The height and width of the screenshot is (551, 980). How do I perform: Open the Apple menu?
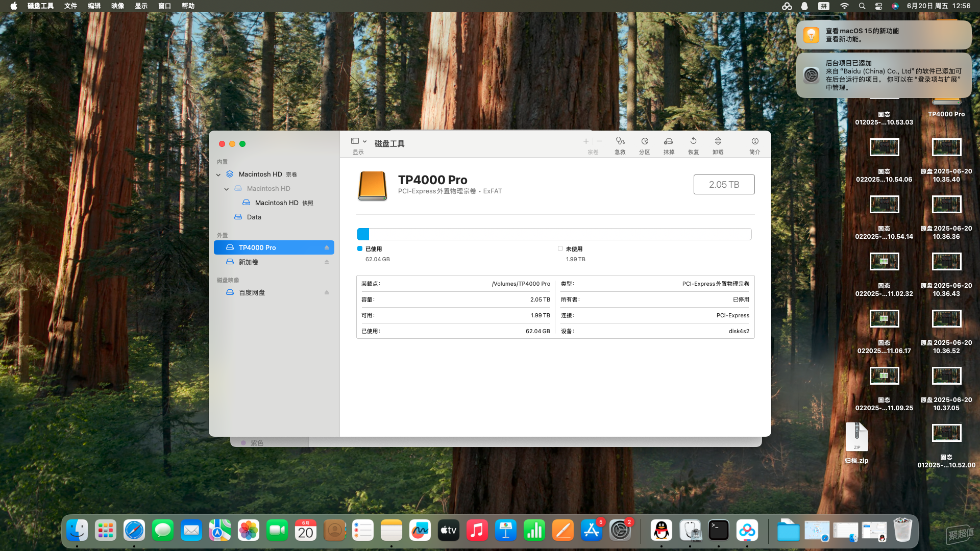[14, 6]
